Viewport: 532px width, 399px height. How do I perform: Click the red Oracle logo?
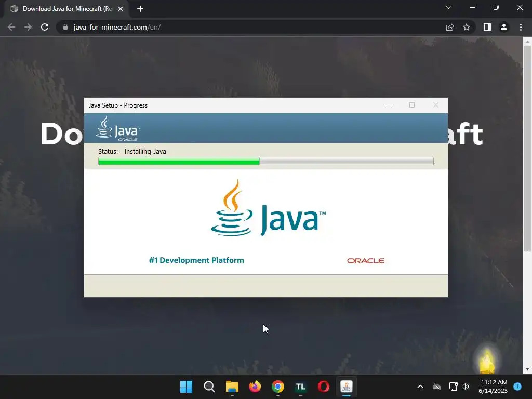click(365, 261)
